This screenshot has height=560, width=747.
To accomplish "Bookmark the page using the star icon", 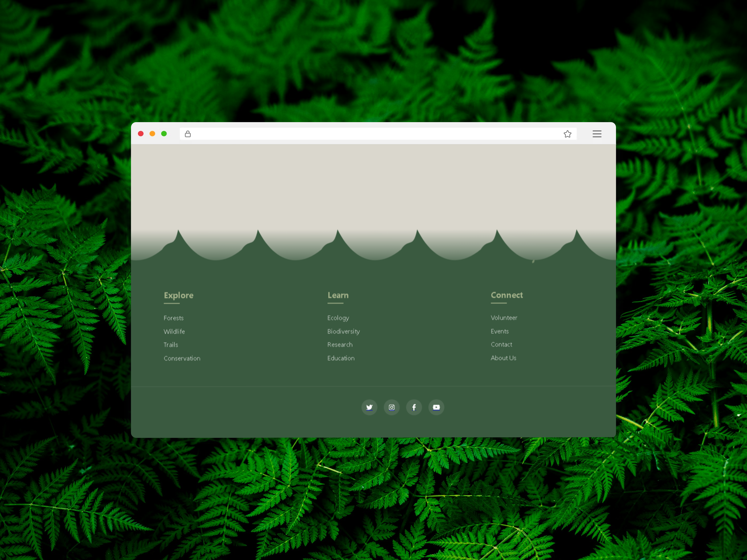I will click(x=568, y=134).
